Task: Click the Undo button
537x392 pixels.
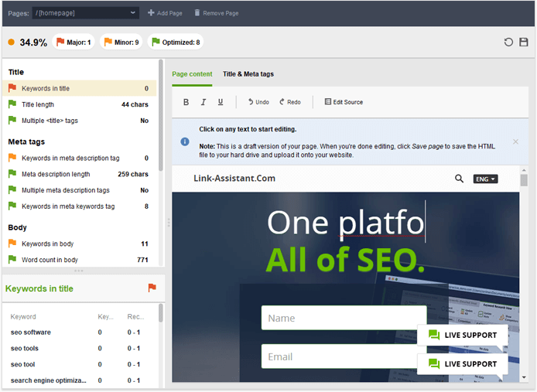Action: [x=258, y=102]
